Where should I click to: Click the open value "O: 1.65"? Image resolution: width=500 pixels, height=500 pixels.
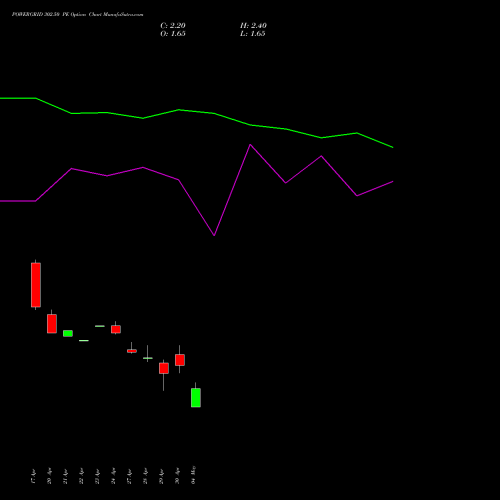173,34
